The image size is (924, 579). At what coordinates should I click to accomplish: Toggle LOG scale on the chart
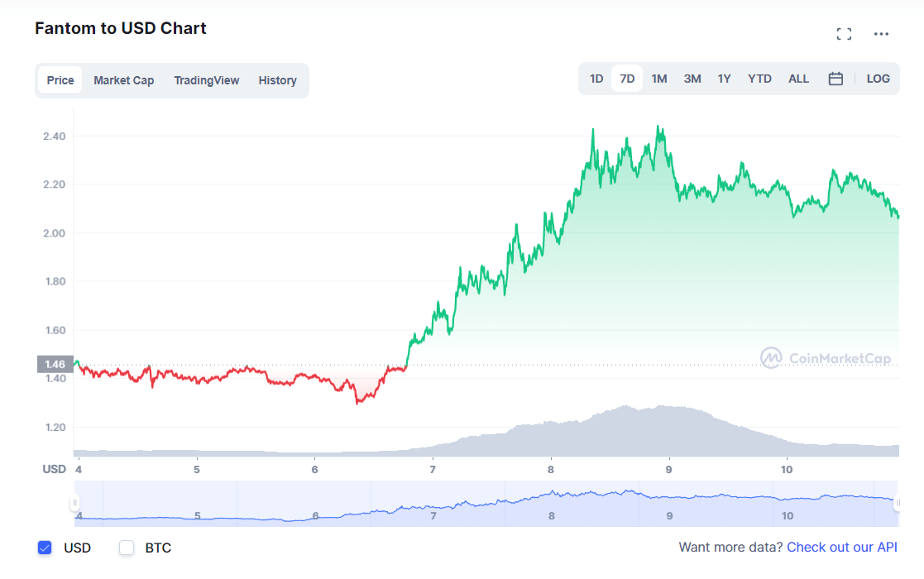pos(878,79)
